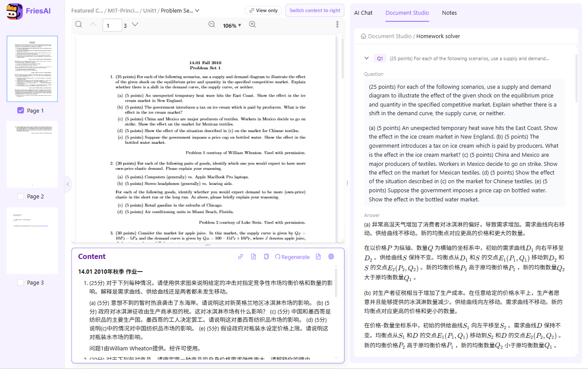Open the PDF viewer more options menu

pos(338,24)
